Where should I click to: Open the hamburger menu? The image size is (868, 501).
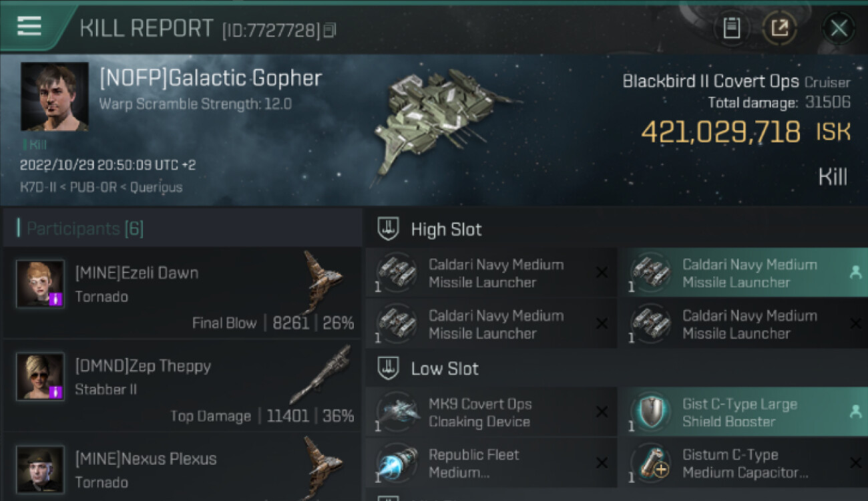pos(29,27)
